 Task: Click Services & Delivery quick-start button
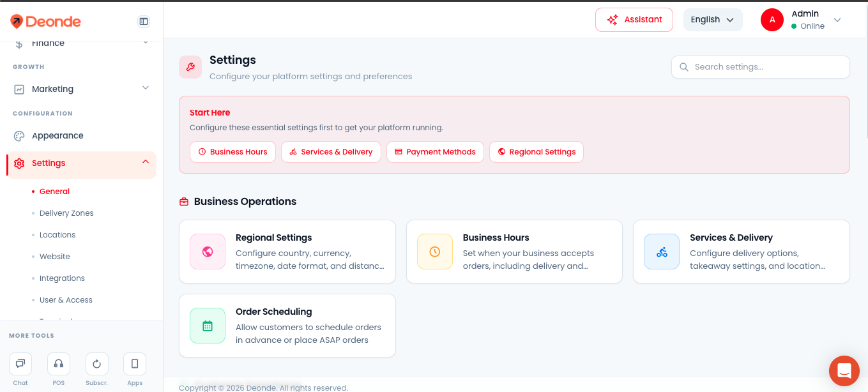[331, 152]
